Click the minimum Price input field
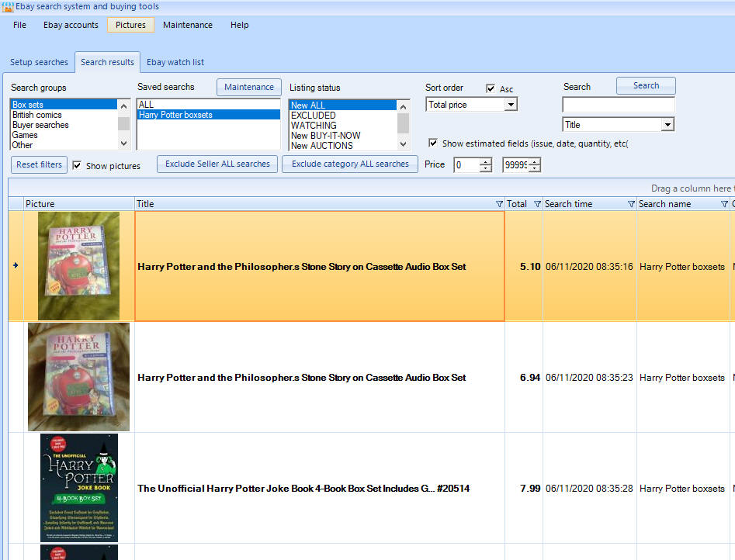Screen dimensions: 735x560 467,165
